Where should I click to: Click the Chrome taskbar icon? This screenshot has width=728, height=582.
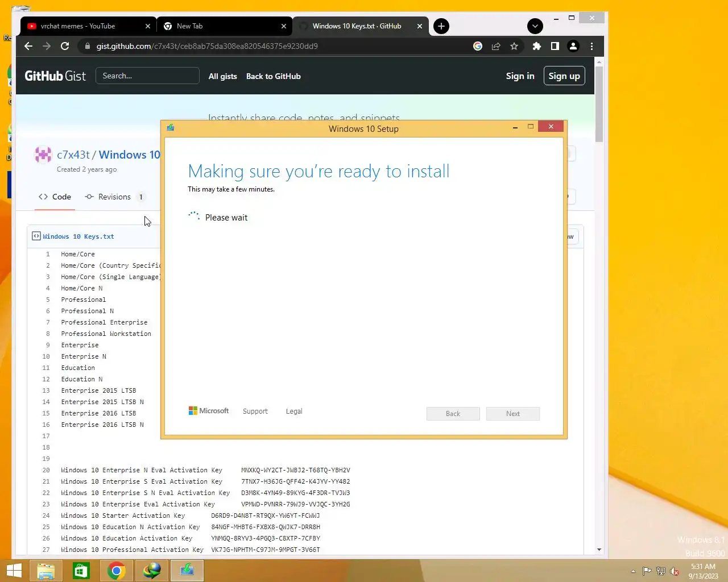[x=117, y=571]
